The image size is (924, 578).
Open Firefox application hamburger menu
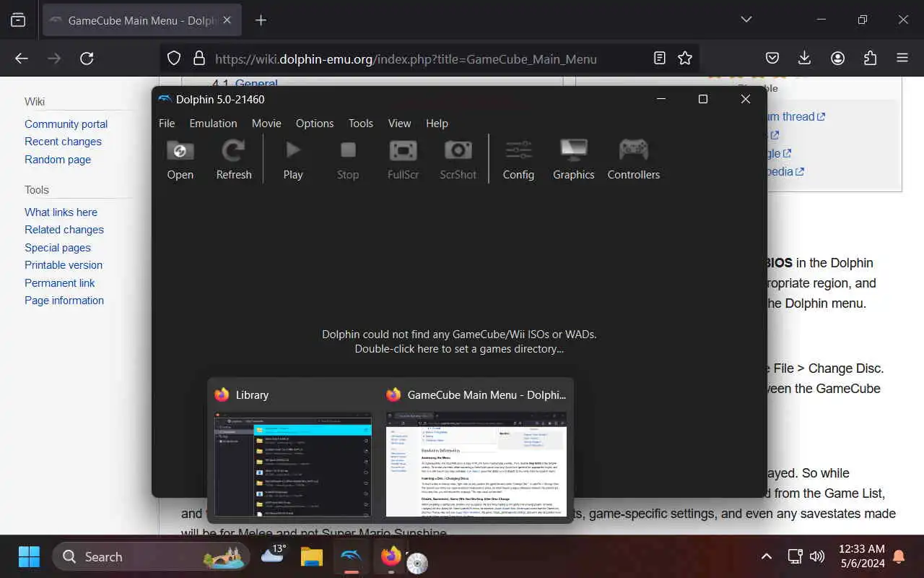902,59
